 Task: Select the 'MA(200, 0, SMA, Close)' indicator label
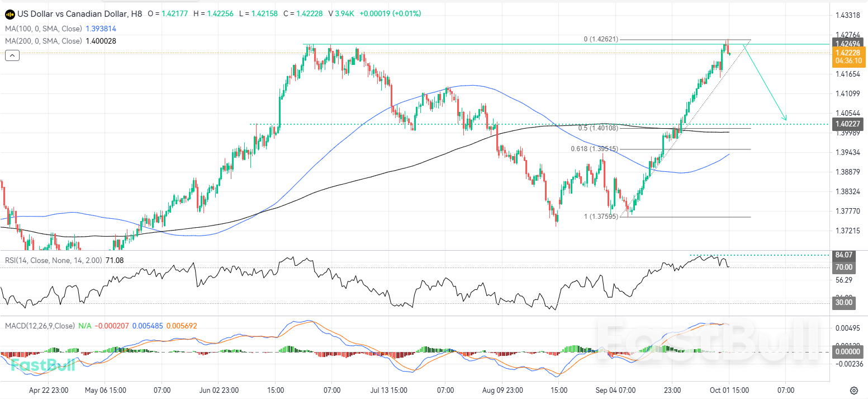(x=43, y=41)
